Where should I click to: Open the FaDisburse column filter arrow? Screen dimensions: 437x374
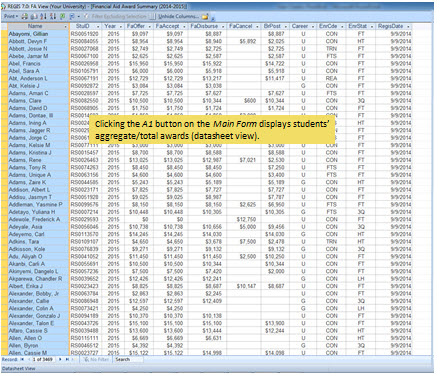click(x=223, y=26)
